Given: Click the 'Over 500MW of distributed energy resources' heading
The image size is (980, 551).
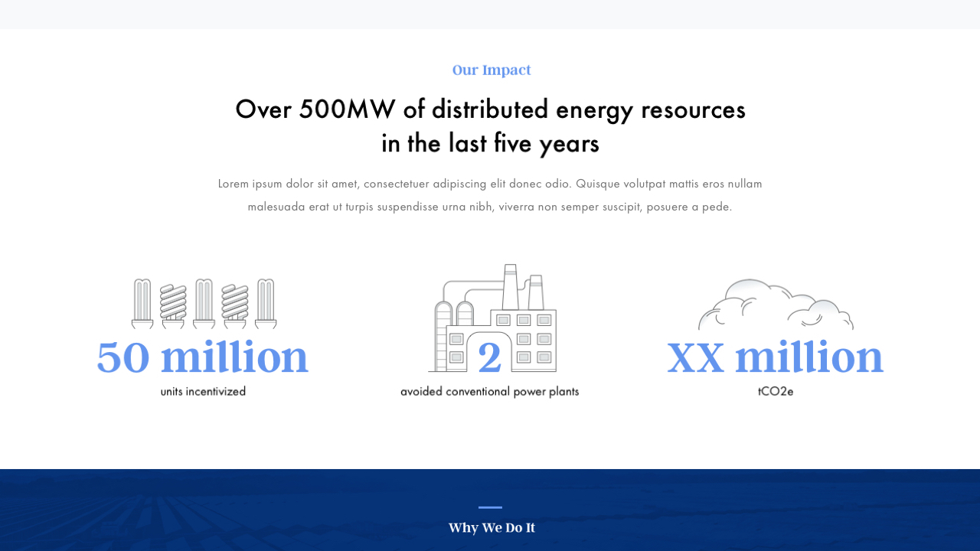Looking at the screenshot, I should click(x=491, y=126).
